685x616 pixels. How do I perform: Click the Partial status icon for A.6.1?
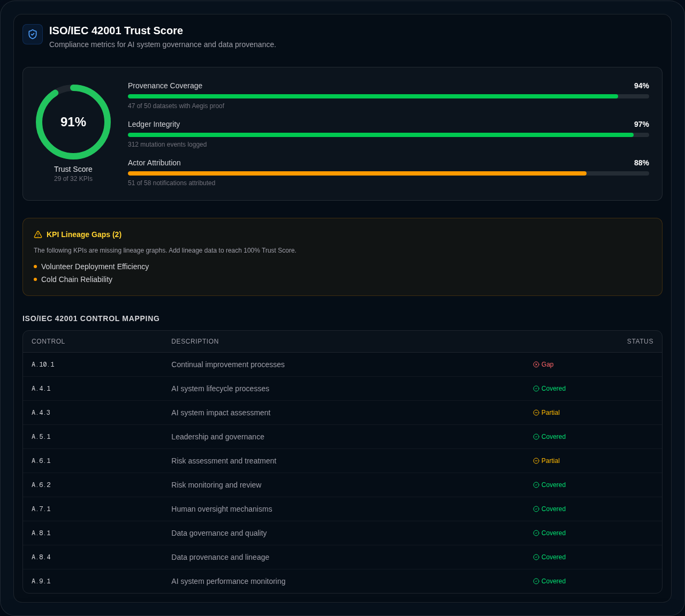535,461
